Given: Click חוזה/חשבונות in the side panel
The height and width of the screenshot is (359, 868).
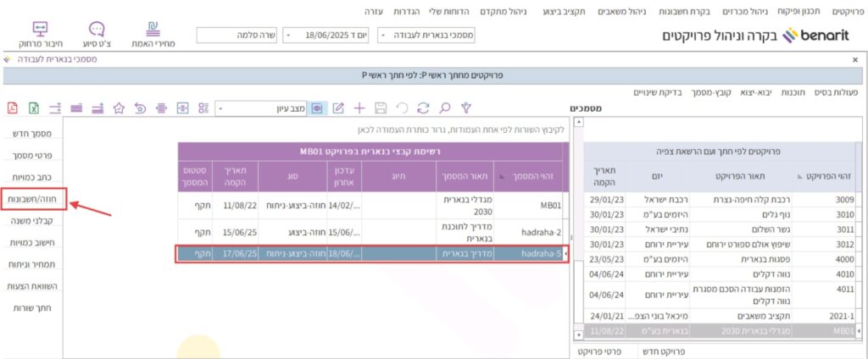Looking at the screenshot, I should pyautogui.click(x=32, y=199).
